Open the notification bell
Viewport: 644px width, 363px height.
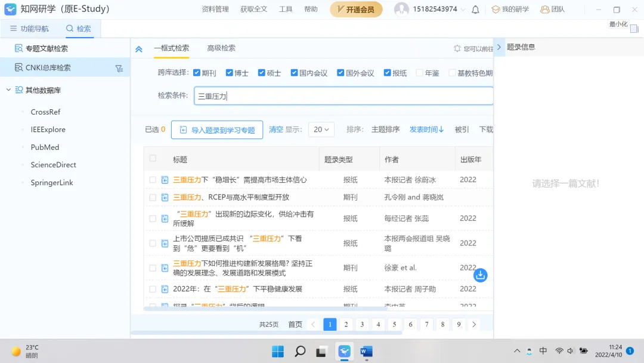pyautogui.click(x=475, y=10)
